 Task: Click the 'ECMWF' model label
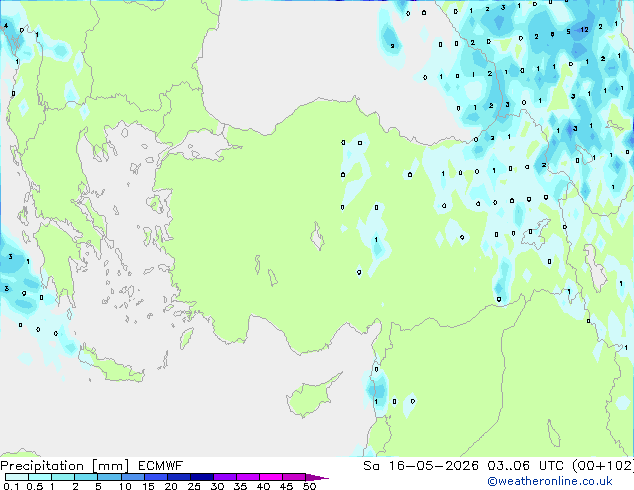pos(161,466)
